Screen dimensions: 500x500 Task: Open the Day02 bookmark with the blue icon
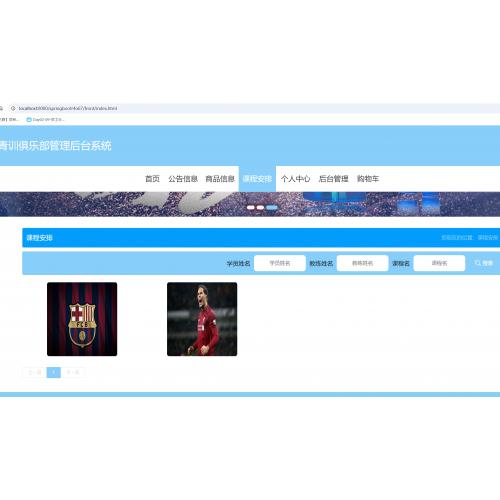coord(45,119)
